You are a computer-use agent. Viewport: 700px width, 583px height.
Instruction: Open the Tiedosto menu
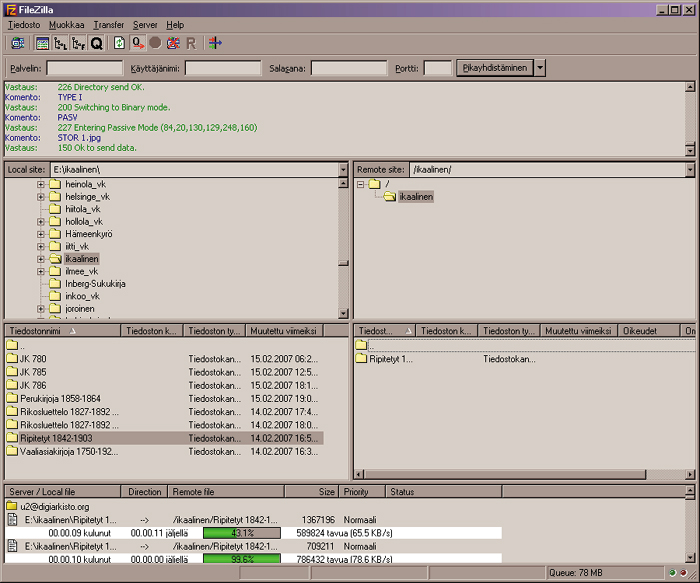[24, 25]
